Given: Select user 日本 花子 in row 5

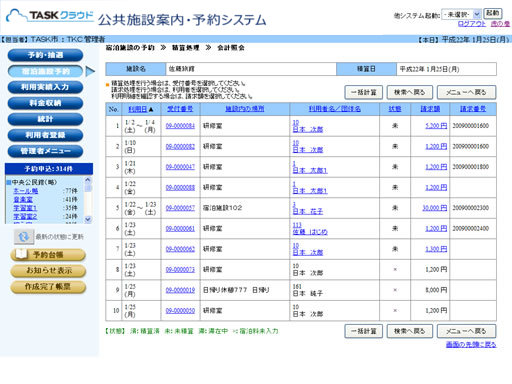Looking at the screenshot, I should (308, 211).
